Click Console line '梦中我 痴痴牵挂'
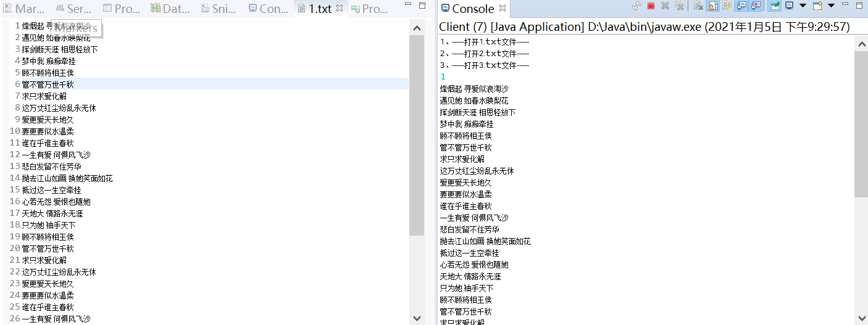The image size is (868, 325). [467, 124]
